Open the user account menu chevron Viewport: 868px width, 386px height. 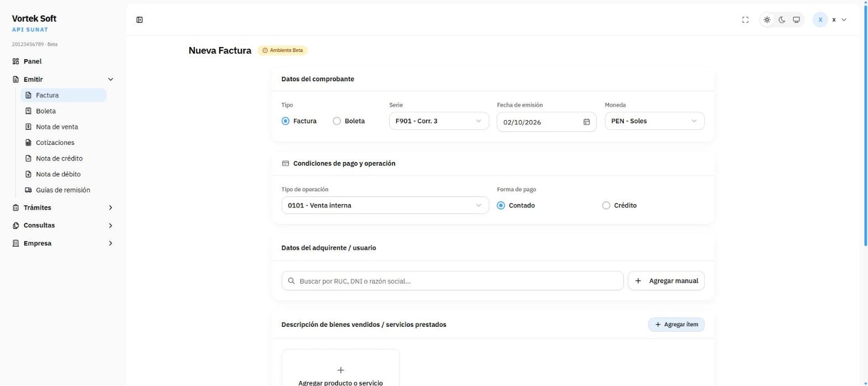point(844,20)
